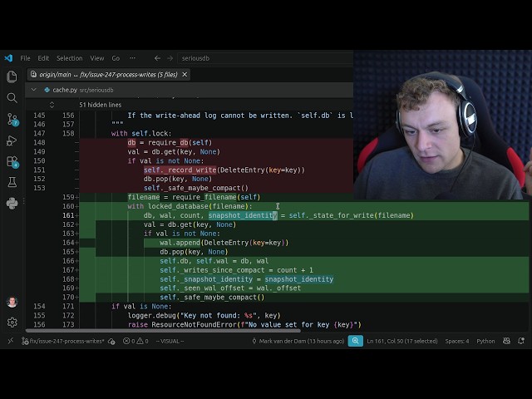Open the overflow menu ellipsis

[x=132, y=58]
